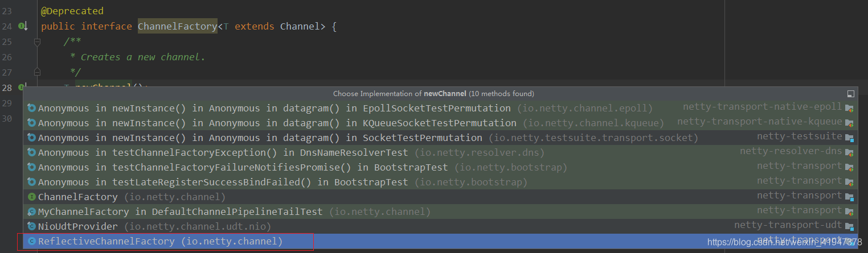
Task: Click the implementations gutter icon on line 24
Action: pyautogui.click(x=23, y=26)
